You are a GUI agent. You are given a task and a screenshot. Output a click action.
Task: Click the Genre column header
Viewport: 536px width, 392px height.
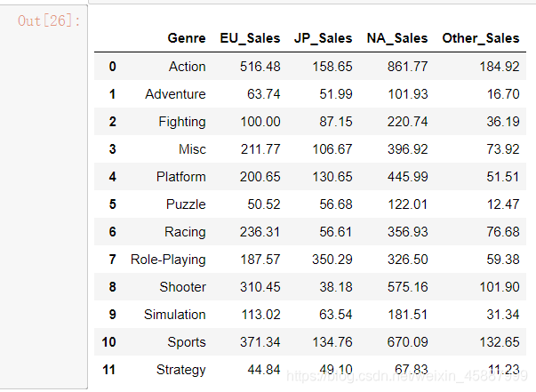click(x=186, y=38)
